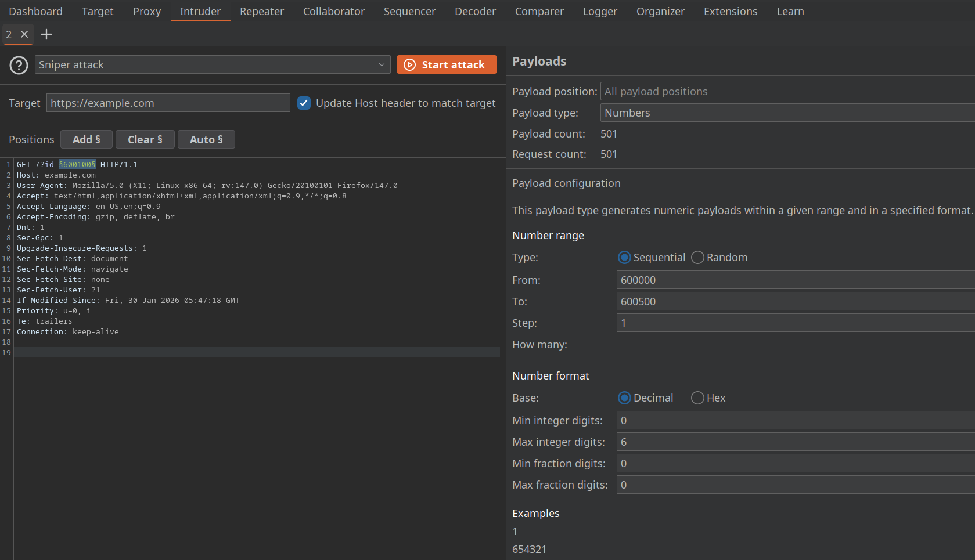
Task: Enable Update Host header to match target
Action: (x=304, y=103)
